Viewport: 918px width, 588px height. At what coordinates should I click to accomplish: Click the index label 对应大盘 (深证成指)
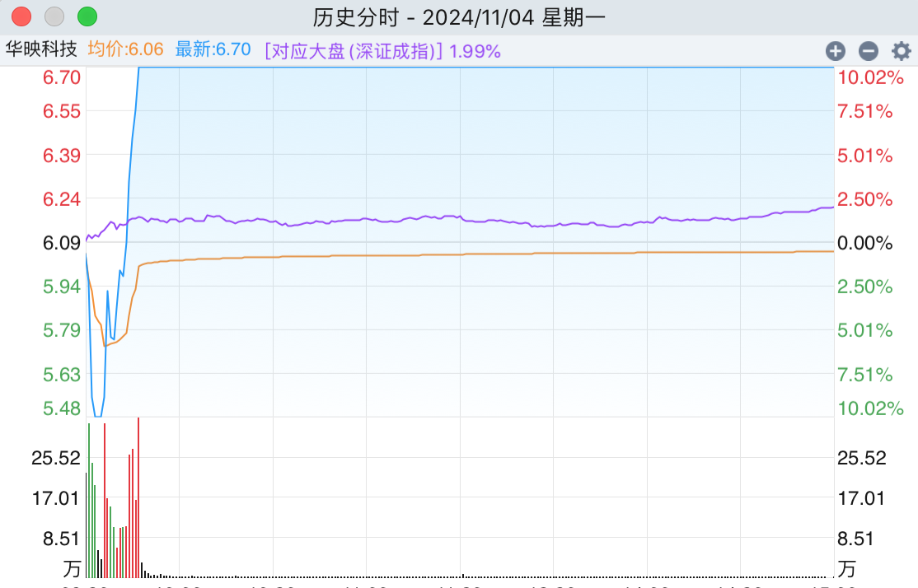point(354,52)
